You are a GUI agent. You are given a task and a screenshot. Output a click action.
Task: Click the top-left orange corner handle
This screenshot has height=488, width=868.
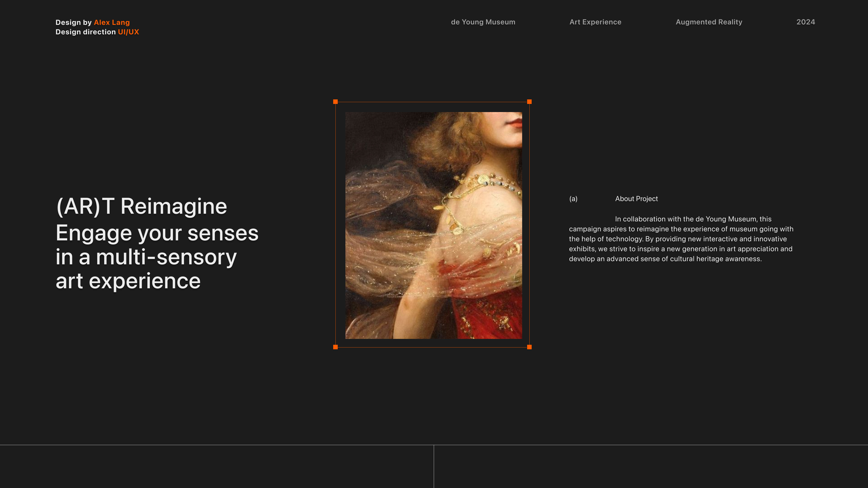335,102
